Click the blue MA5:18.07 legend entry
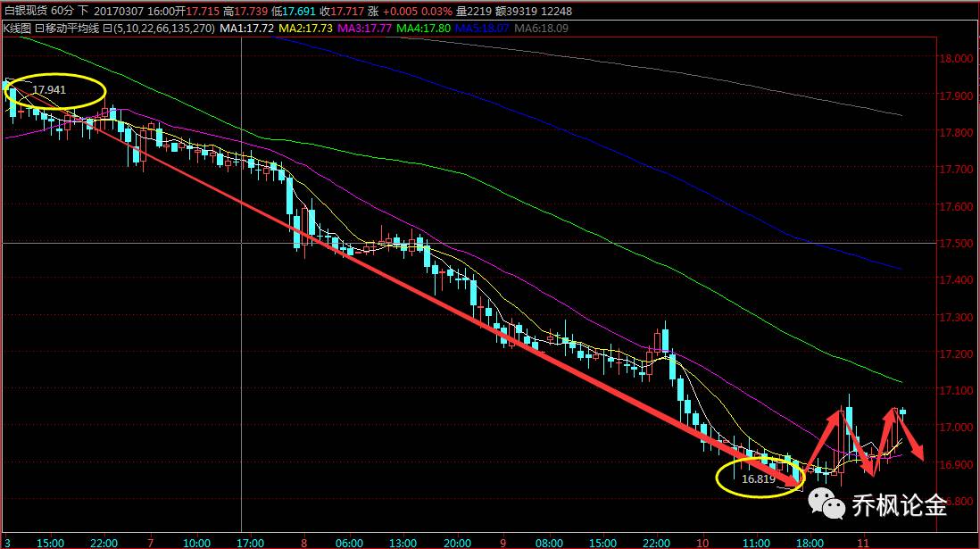Viewport: 980px width, 549px height. 482,29
